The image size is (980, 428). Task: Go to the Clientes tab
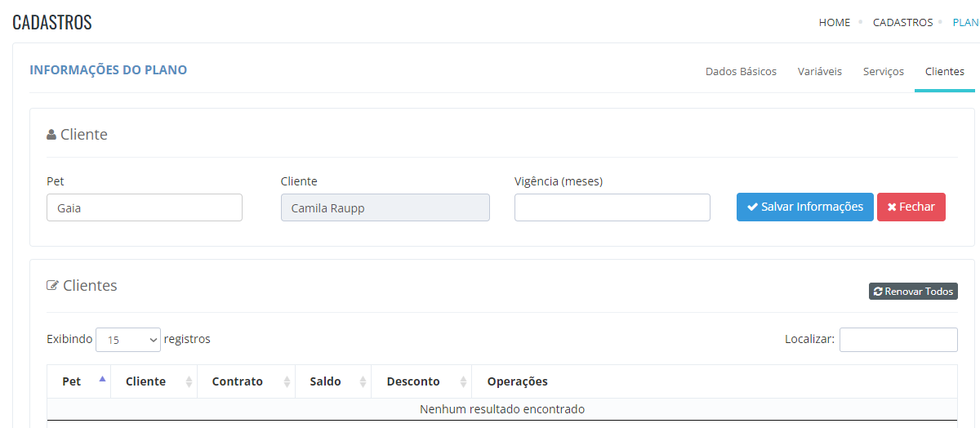(945, 71)
